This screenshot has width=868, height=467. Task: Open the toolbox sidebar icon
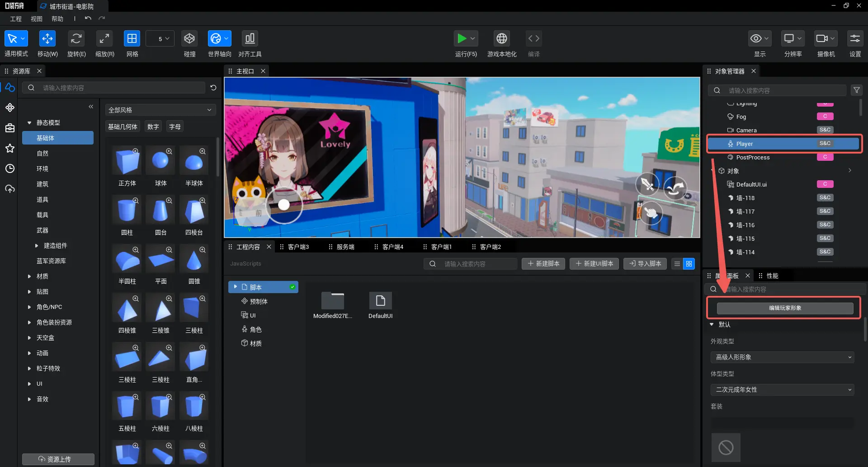pos(10,128)
